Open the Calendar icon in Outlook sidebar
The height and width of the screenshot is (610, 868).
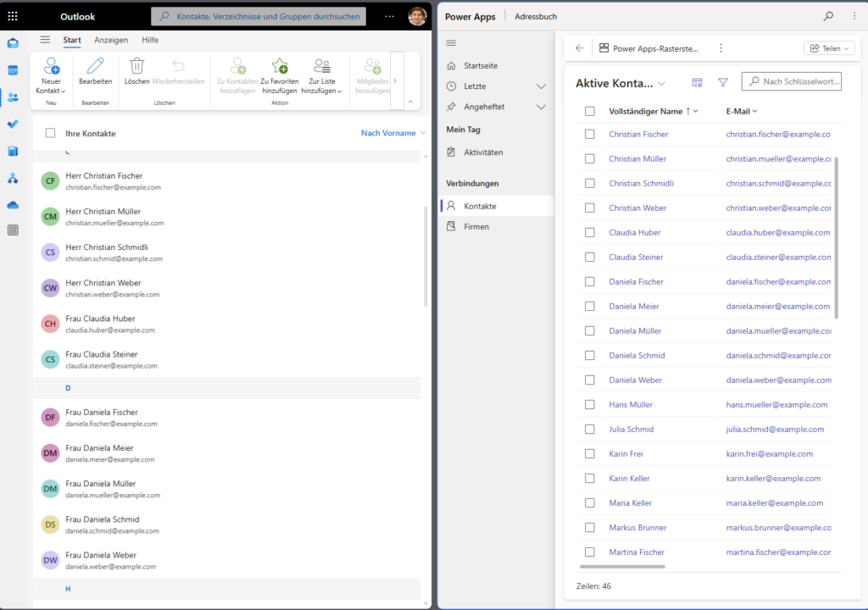tap(12, 69)
